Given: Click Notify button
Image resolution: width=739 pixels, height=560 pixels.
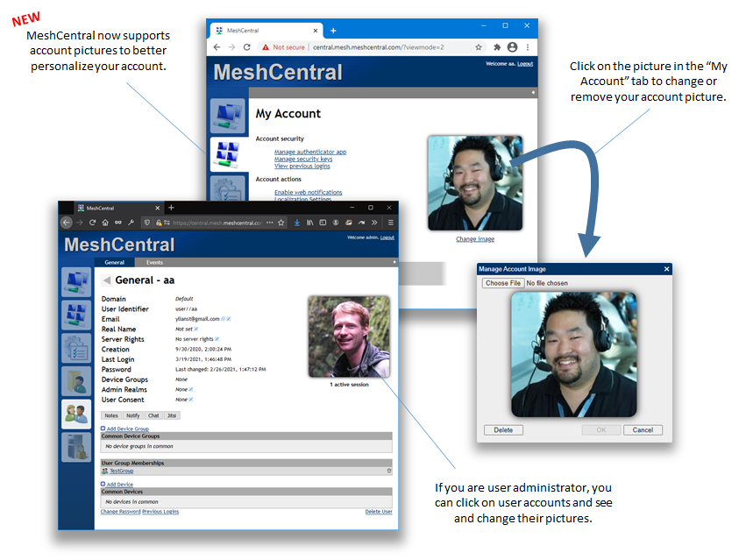Looking at the screenshot, I should (133, 415).
